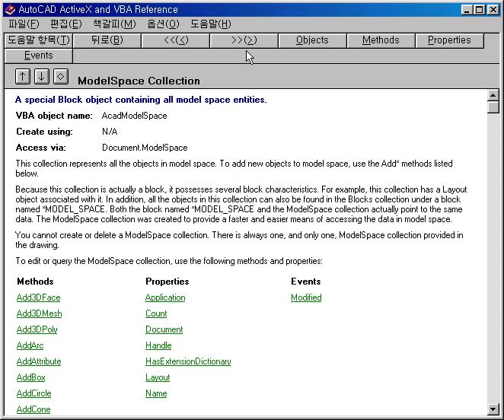Open the 편집(E) menu
The width and height of the screenshot is (504, 420).
pos(66,24)
